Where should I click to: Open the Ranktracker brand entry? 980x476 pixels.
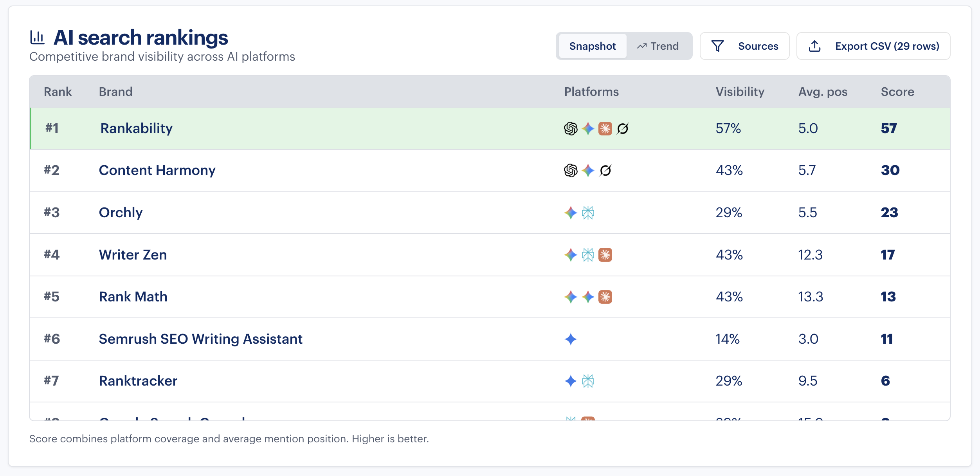coord(138,381)
